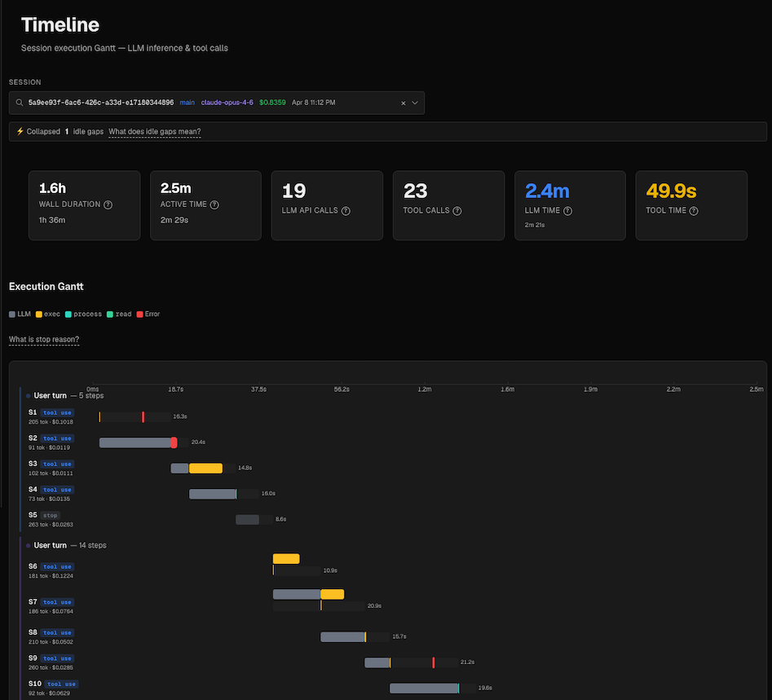
Task: Click the 23 Tool Calls card
Action: 448,205
